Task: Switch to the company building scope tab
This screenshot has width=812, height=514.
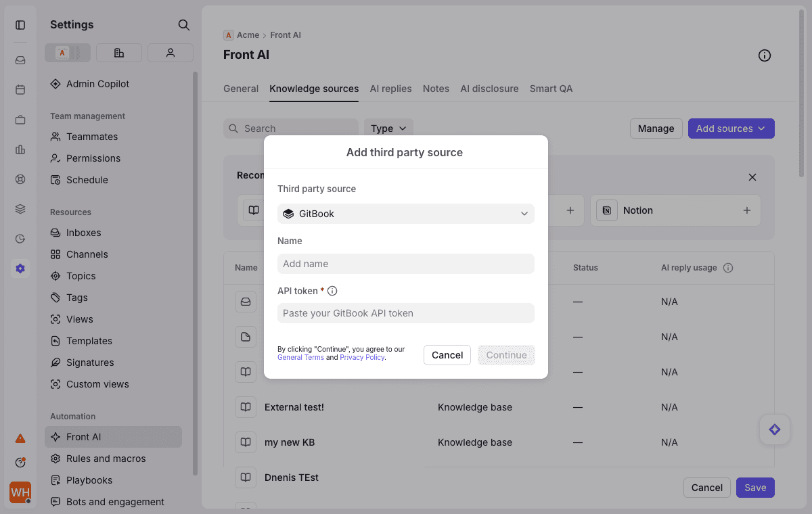Action: [x=119, y=53]
